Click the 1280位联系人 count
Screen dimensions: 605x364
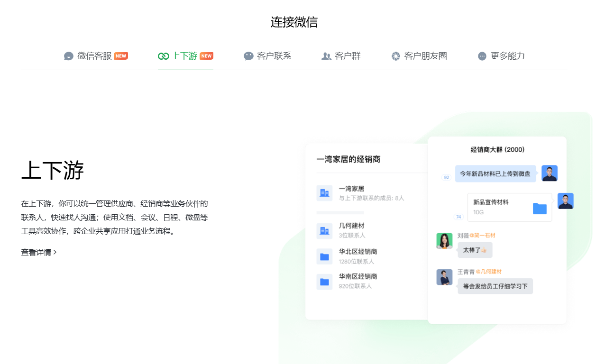(356, 262)
